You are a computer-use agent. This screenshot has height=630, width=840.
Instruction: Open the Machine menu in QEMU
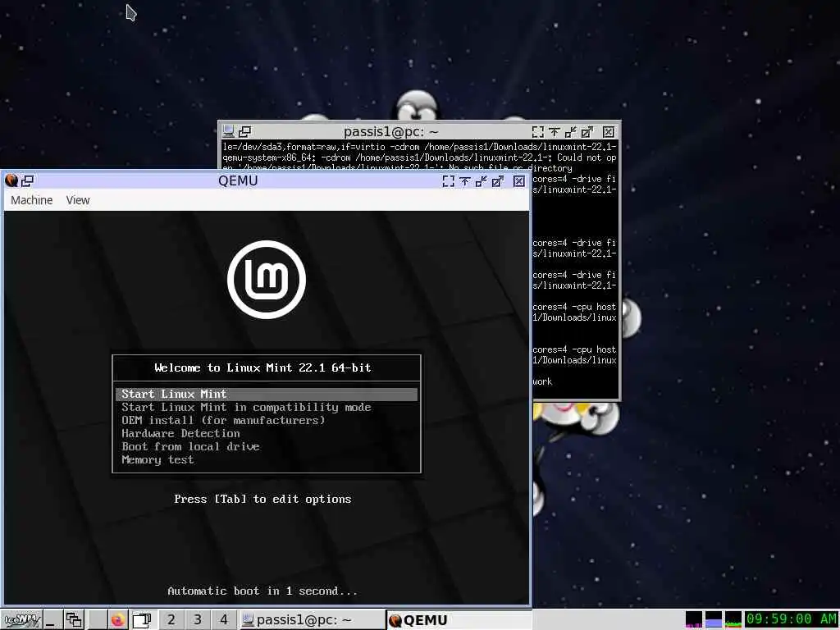32,200
